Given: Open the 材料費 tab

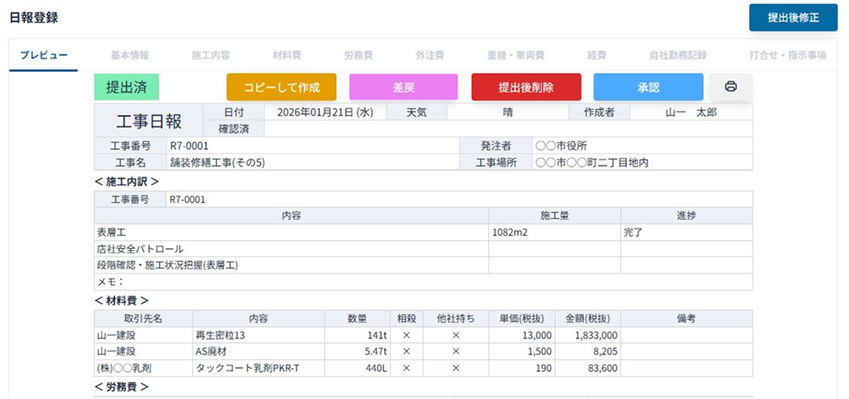Looking at the screenshot, I should pyautogui.click(x=287, y=55).
